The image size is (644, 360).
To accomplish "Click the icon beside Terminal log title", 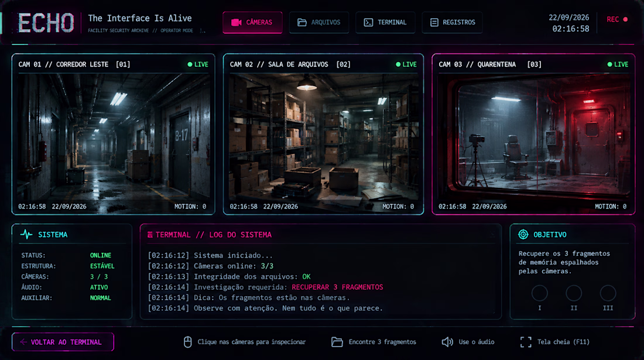I will (x=150, y=235).
